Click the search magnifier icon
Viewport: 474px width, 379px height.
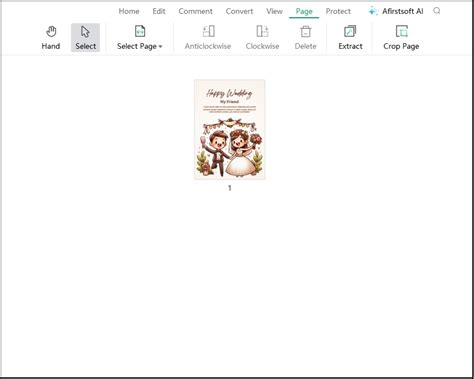(437, 11)
